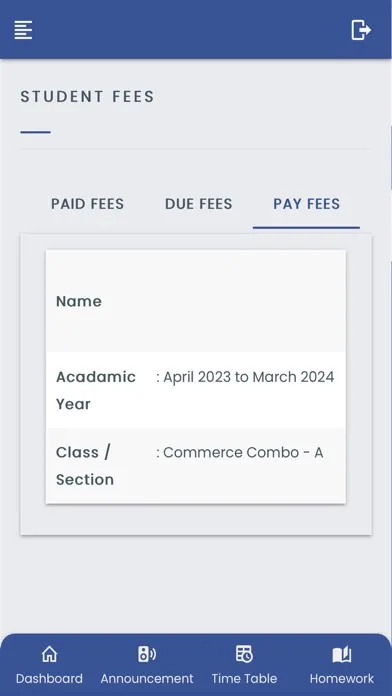392x696 pixels.
Task: Click the Name row in fee card
Action: (x=196, y=301)
